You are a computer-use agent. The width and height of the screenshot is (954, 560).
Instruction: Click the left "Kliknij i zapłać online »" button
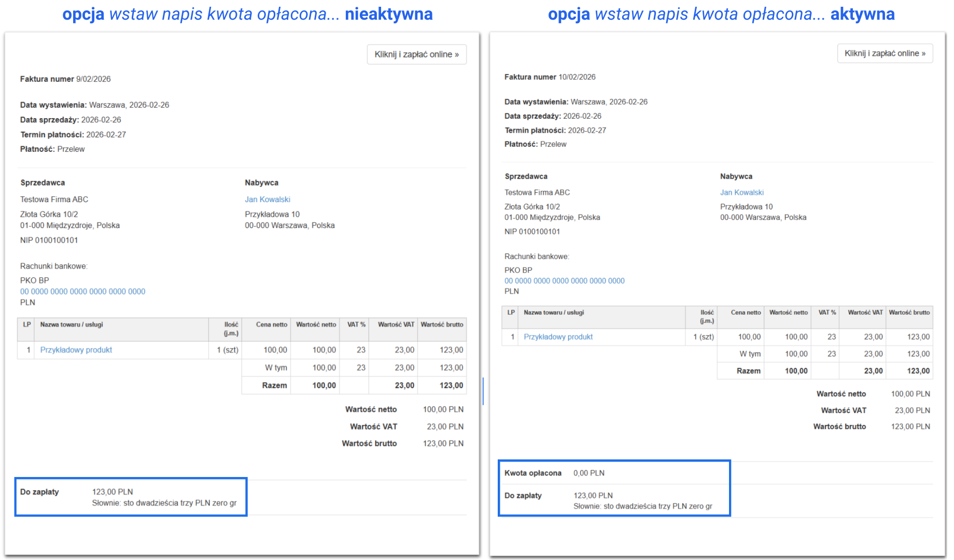point(416,54)
